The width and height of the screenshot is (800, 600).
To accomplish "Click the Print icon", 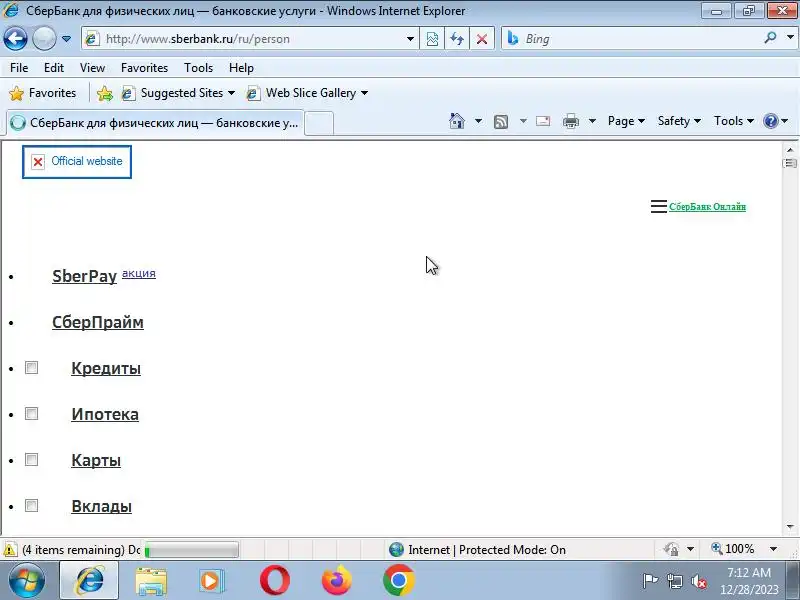I will 571,121.
